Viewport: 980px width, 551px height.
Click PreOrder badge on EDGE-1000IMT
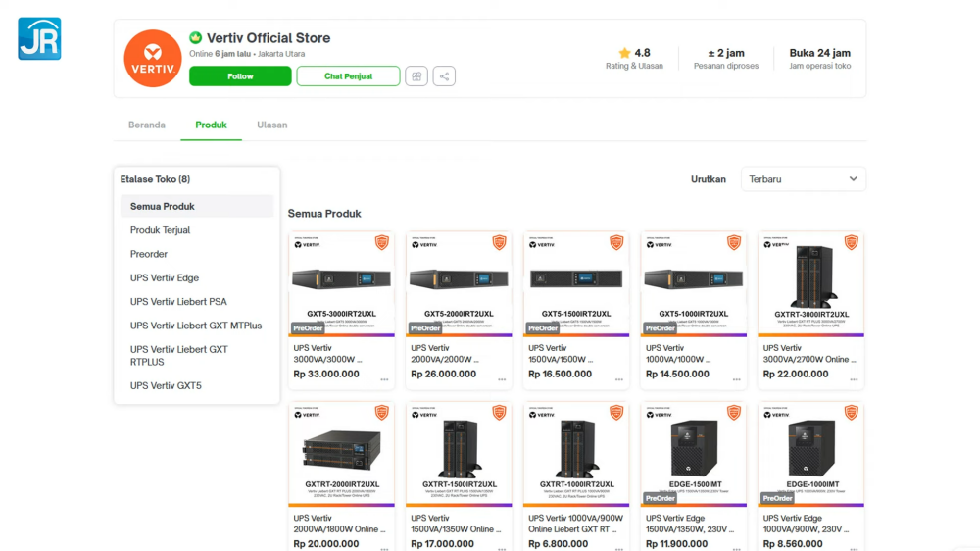point(777,498)
